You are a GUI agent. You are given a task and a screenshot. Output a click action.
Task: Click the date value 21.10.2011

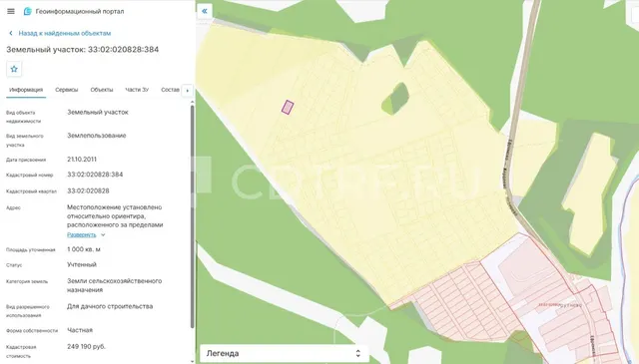pos(82,160)
